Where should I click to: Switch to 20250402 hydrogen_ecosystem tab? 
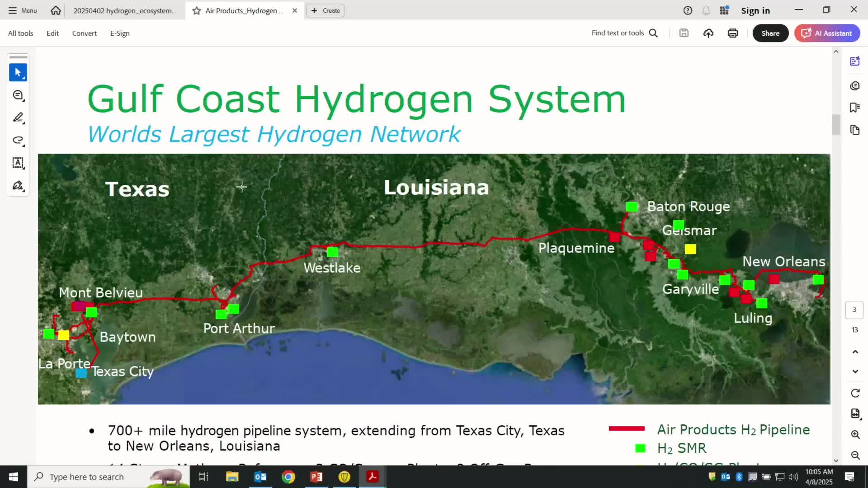tap(124, 10)
